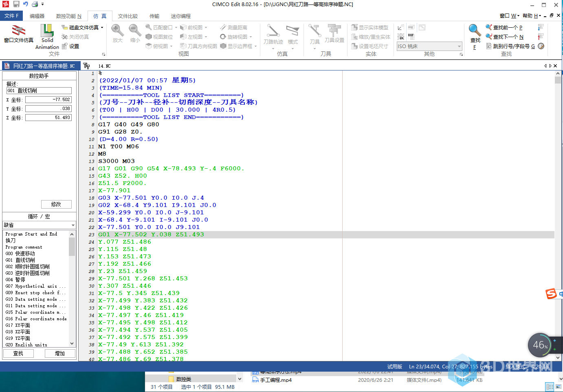Image resolution: width=563 pixels, height=392 pixels.
Task: Open the 帮助 H dropdown menu
Action: click(x=532, y=15)
